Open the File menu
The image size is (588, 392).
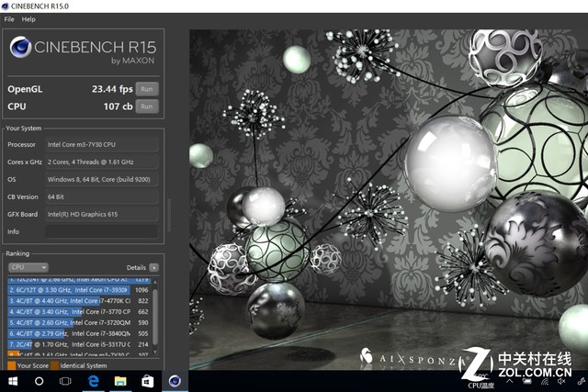tap(9, 19)
